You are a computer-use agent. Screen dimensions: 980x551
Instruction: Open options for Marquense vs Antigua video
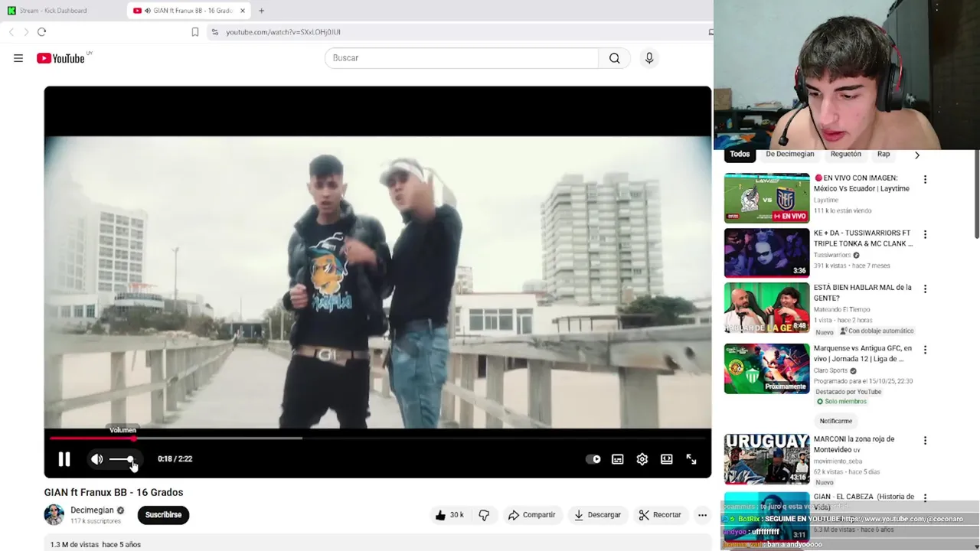925,350
